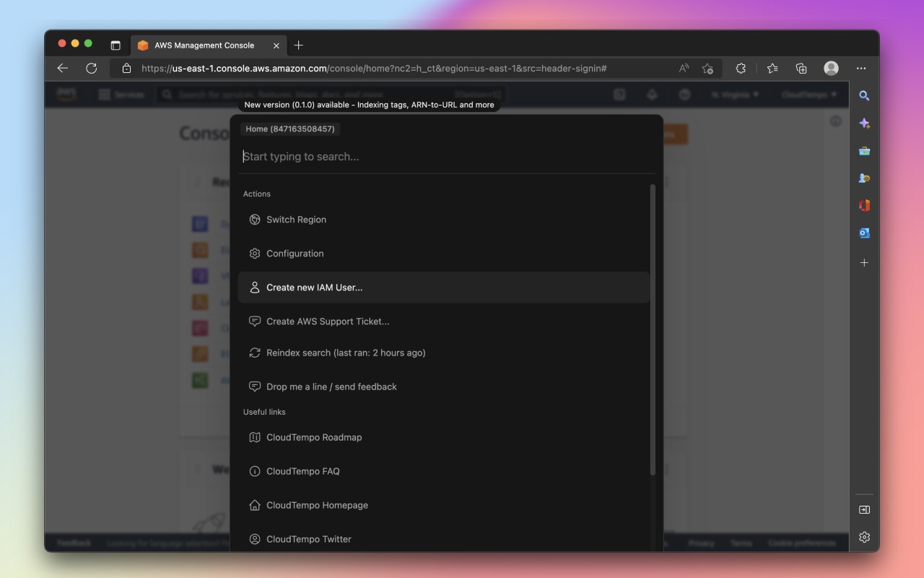Add a new sidebar app
Viewport: 924px width, 578px height.
864,262
